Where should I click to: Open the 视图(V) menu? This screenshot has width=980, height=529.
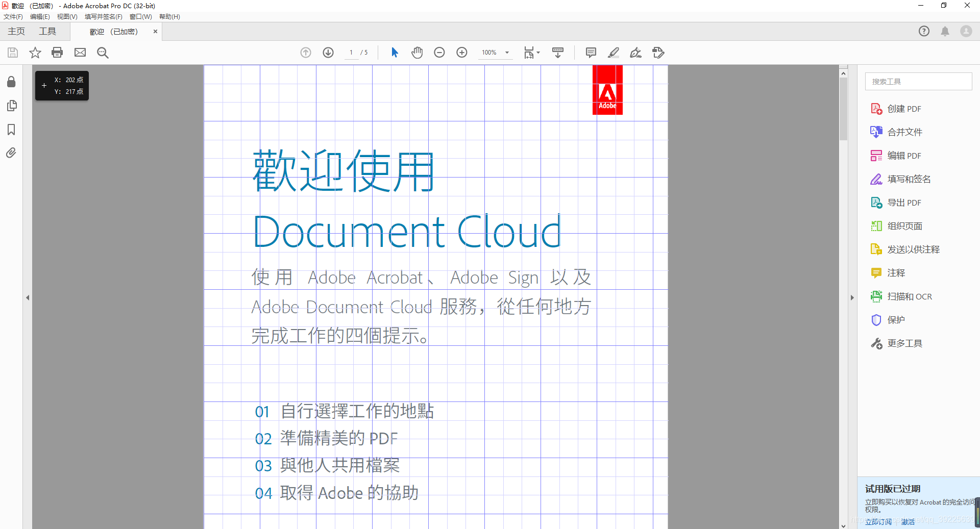point(67,16)
